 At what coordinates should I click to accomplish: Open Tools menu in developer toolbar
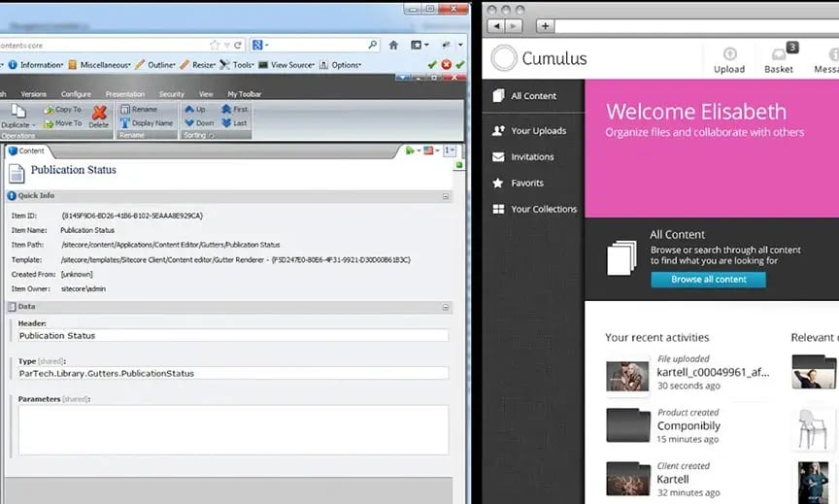click(237, 65)
